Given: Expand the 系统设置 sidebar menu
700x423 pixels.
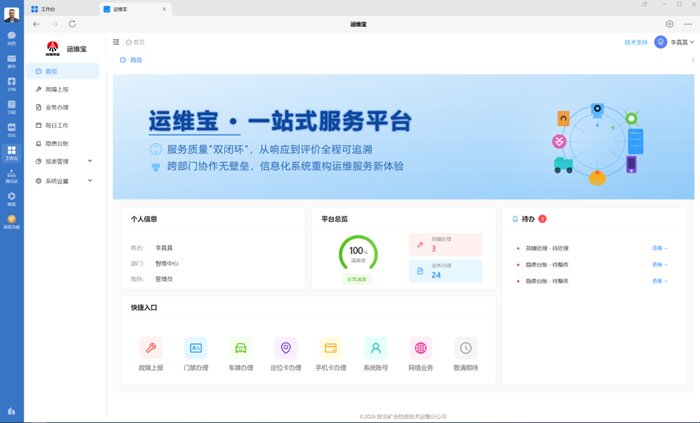Looking at the screenshot, I should [62, 181].
